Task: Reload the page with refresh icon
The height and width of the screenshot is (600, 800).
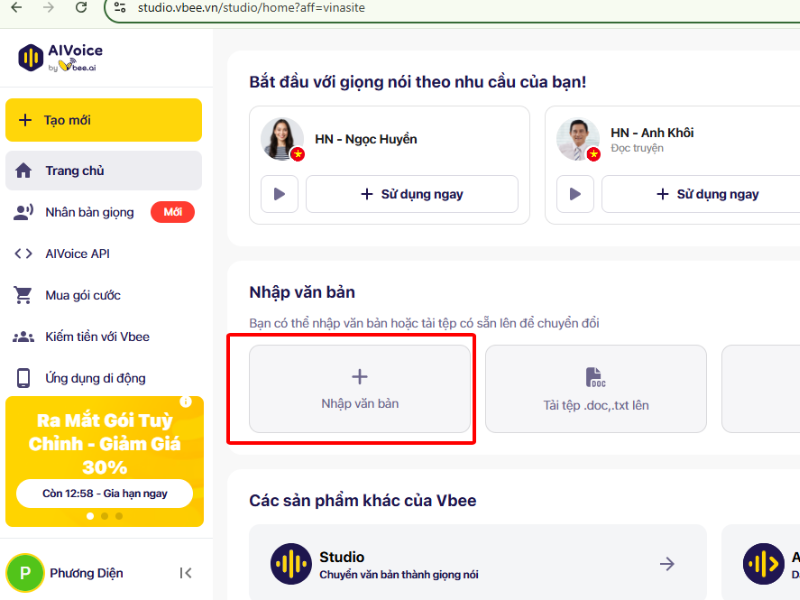Action: (81, 8)
